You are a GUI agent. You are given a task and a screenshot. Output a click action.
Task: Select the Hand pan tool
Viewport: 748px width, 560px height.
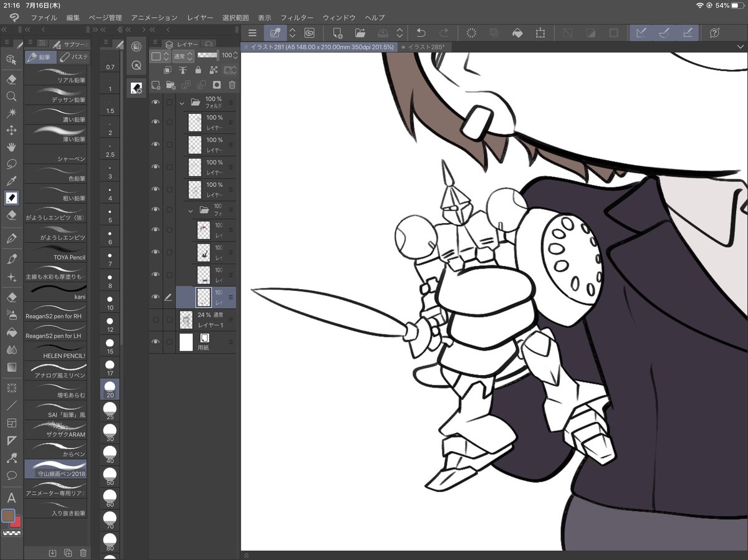(x=11, y=147)
